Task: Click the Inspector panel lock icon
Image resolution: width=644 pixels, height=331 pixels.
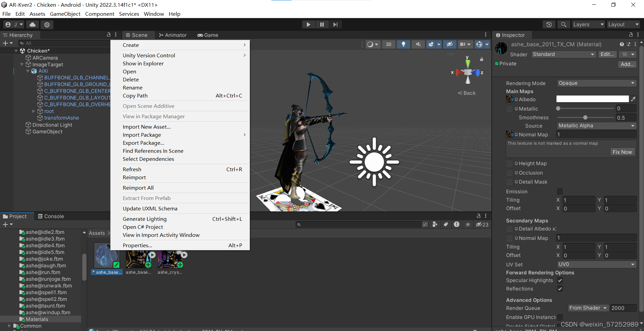Action: (631, 35)
